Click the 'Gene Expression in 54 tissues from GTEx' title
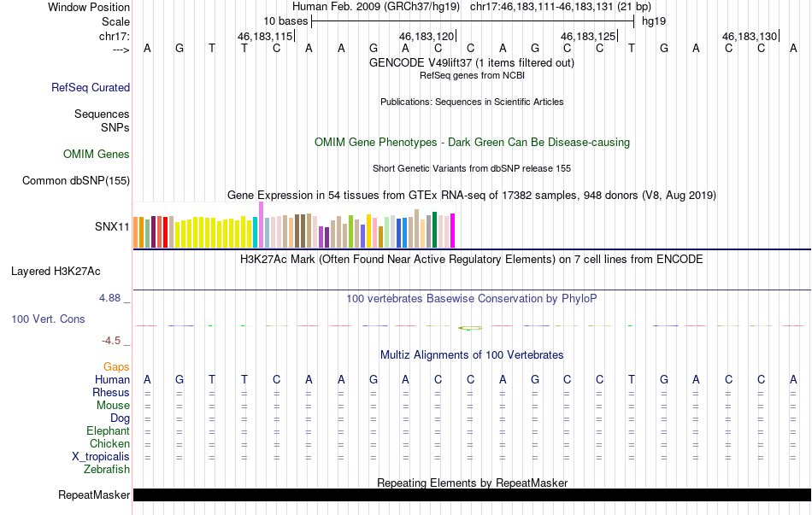The image size is (812, 515). (x=472, y=195)
